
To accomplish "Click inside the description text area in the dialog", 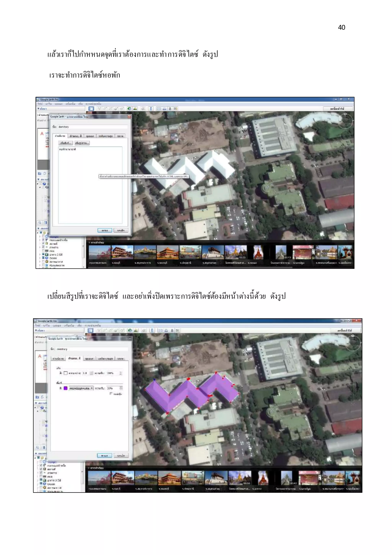I will coord(90,185).
